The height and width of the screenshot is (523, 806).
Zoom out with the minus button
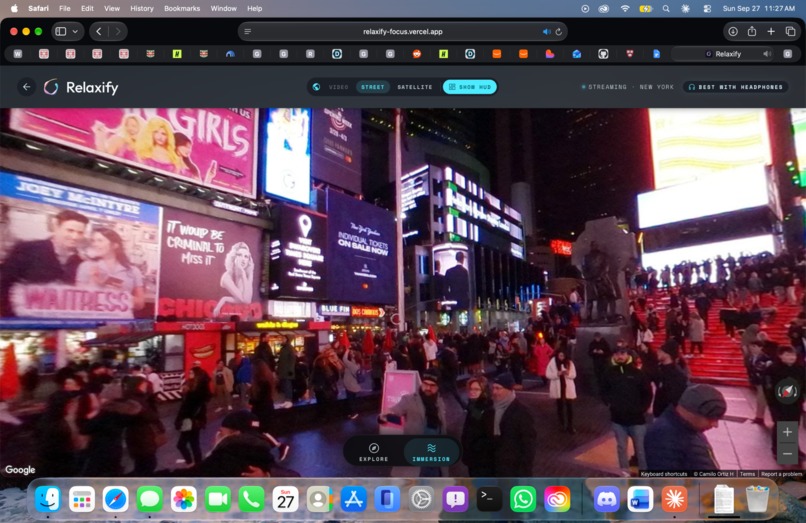click(x=787, y=454)
